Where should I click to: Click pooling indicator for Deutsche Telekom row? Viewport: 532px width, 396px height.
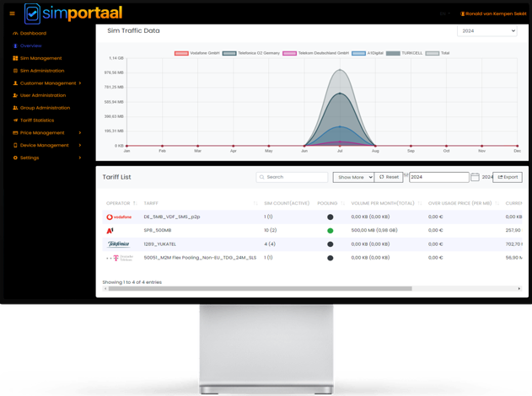coord(330,258)
